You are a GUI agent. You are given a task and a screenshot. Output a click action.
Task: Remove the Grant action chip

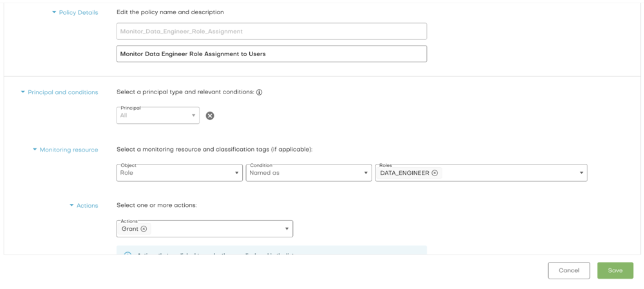(x=144, y=229)
